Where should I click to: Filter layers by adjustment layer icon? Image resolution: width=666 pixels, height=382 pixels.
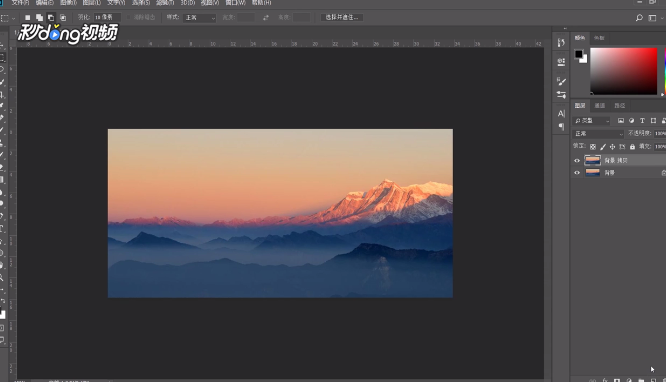click(x=632, y=121)
